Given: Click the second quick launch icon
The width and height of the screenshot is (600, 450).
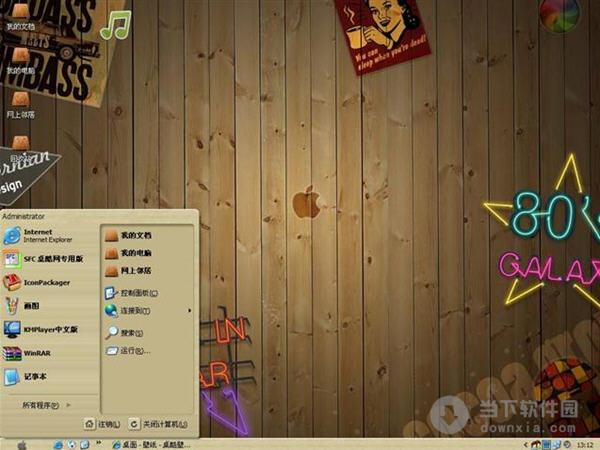Looking at the screenshot, I should pos(72,445).
